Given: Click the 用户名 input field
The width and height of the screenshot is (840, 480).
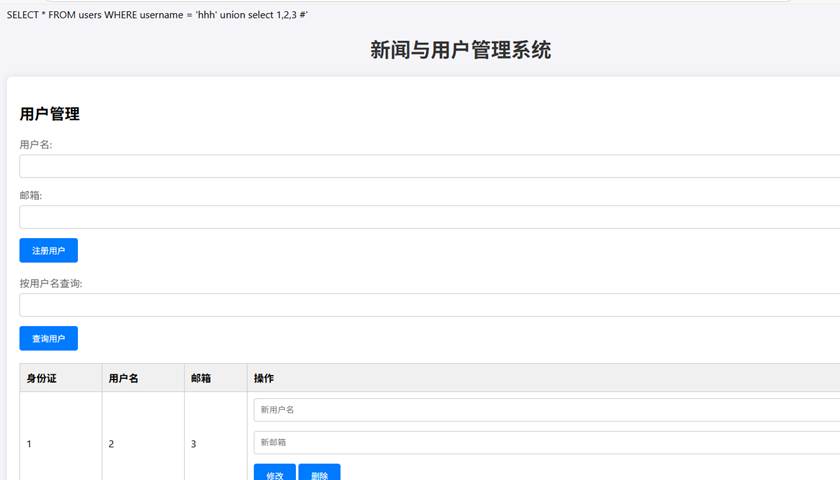Looking at the screenshot, I should point(430,166).
